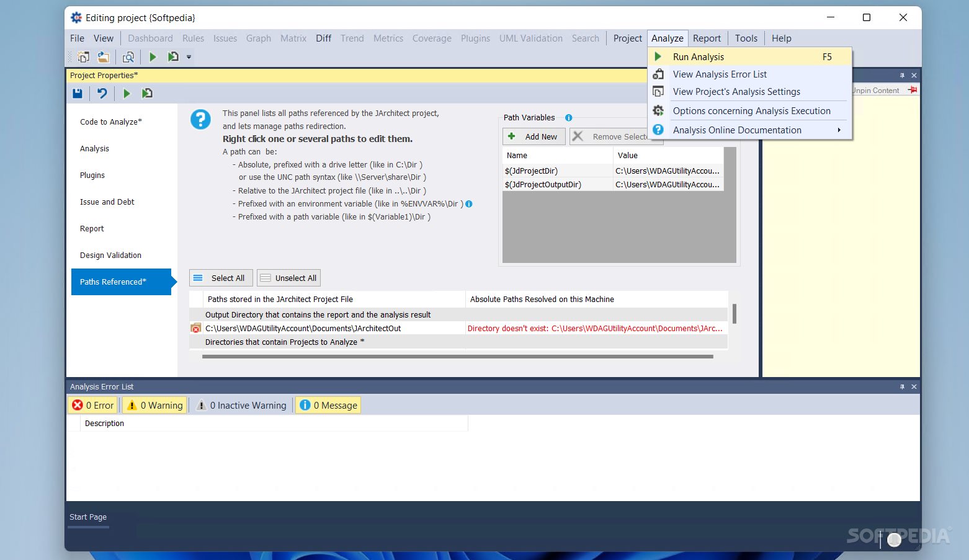Choose Run Analysis from the Analyze menu
Viewport: 969px width, 560px height.
coord(749,57)
